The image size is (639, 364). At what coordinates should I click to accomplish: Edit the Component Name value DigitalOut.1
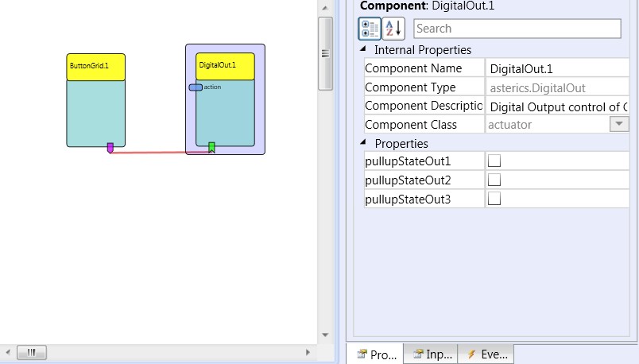pos(557,68)
